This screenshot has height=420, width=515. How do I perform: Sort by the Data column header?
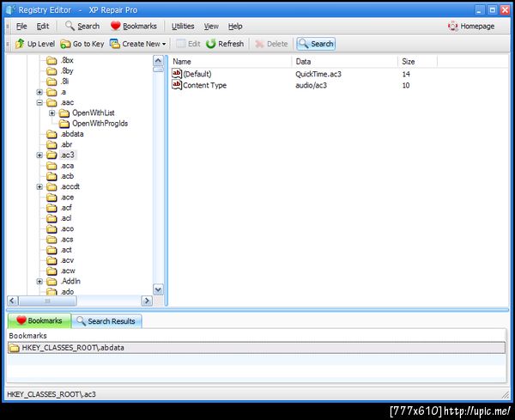[344, 62]
